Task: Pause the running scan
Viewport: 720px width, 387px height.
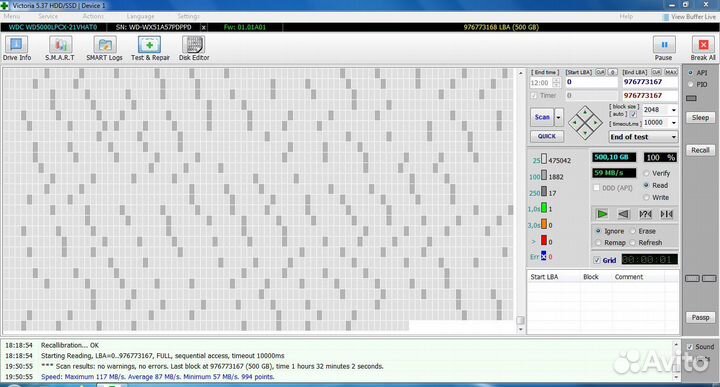Action: tap(664, 48)
